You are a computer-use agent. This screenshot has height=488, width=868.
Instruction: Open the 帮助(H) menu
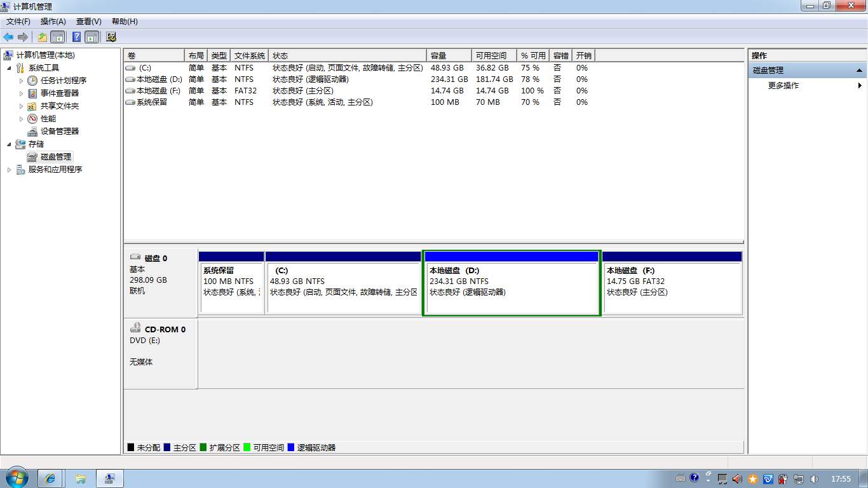[x=125, y=22]
